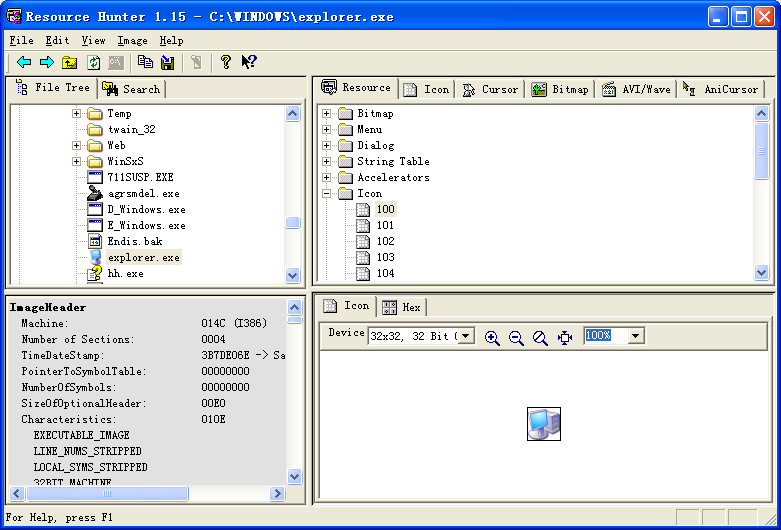The height and width of the screenshot is (530, 781).
Task: Open the Edit menu
Action: point(57,41)
